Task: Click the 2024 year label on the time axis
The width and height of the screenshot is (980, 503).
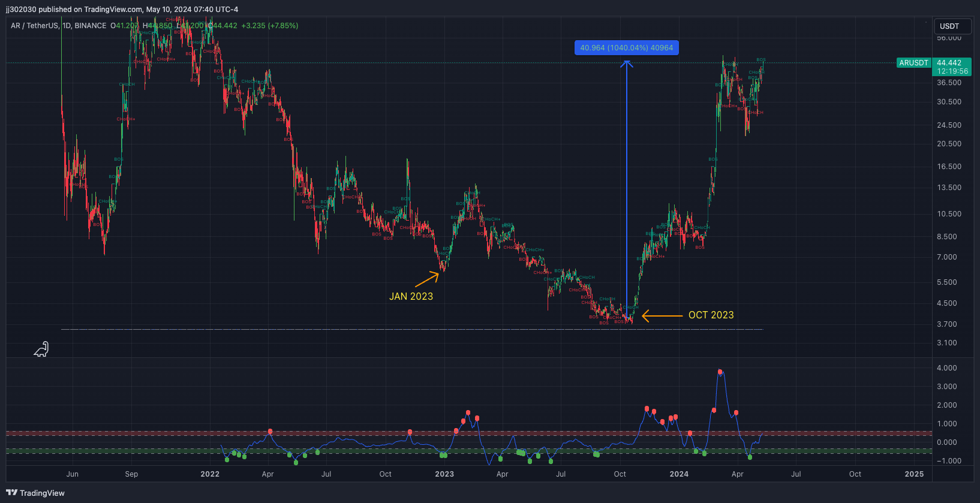Action: (679, 474)
